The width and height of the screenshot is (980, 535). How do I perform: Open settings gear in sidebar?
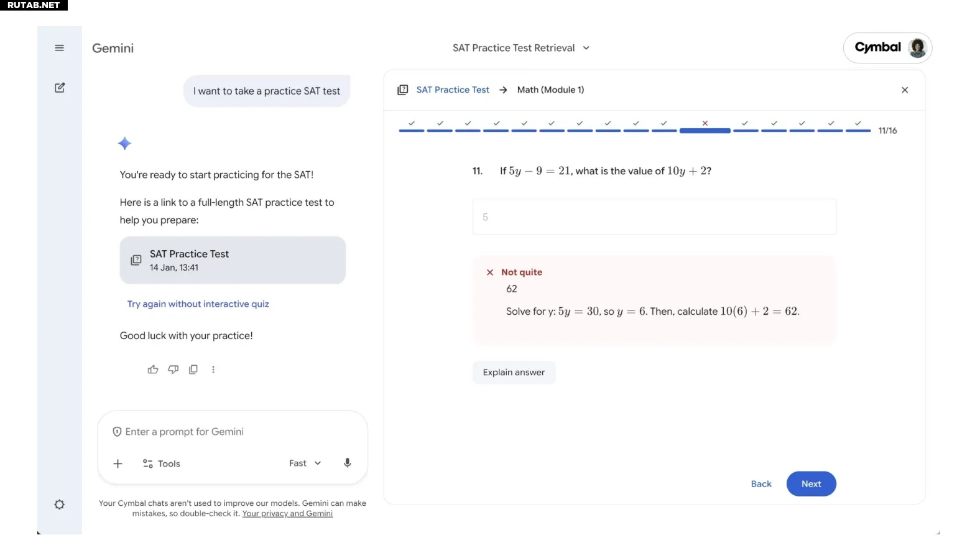pyautogui.click(x=60, y=505)
